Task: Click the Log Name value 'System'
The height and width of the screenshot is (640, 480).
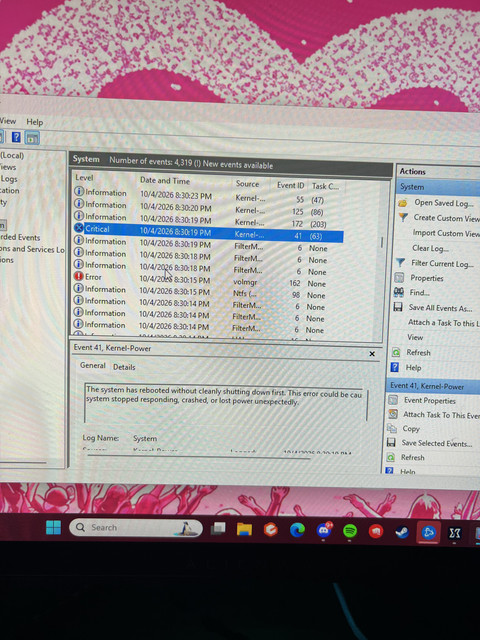Action: click(145, 438)
